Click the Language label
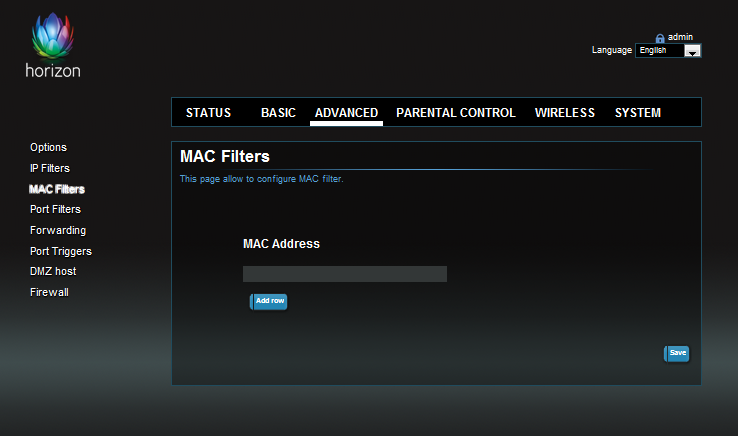This screenshot has width=738, height=436. 612,50
